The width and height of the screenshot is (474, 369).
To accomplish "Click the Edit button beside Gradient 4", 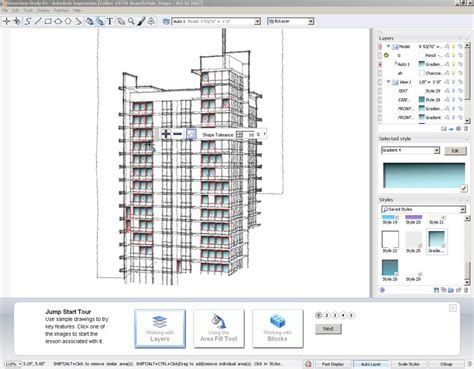I will coord(455,151).
